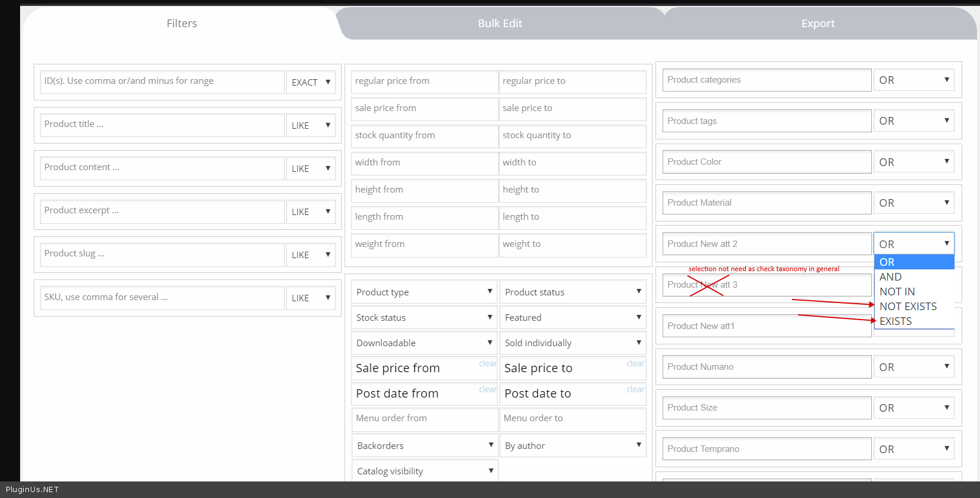Viewport: 980px width, 498px height.
Task: Click the Product tags field
Action: pyautogui.click(x=767, y=121)
